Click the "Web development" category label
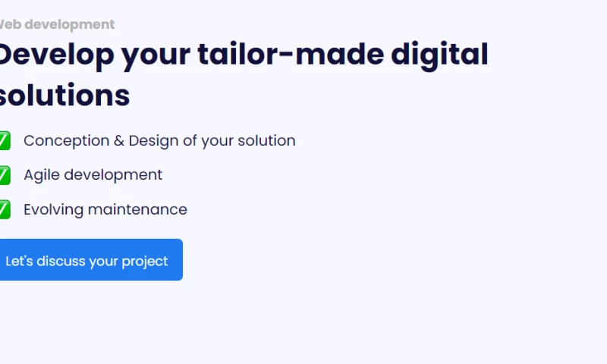This screenshot has width=607, height=364. (57, 24)
